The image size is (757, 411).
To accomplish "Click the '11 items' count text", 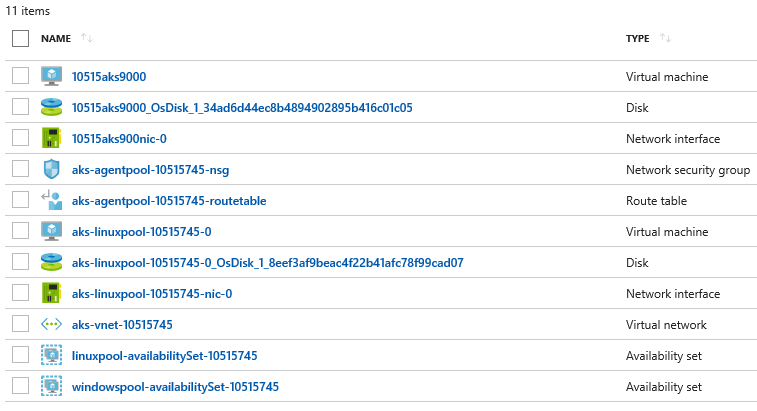I will click(28, 11).
